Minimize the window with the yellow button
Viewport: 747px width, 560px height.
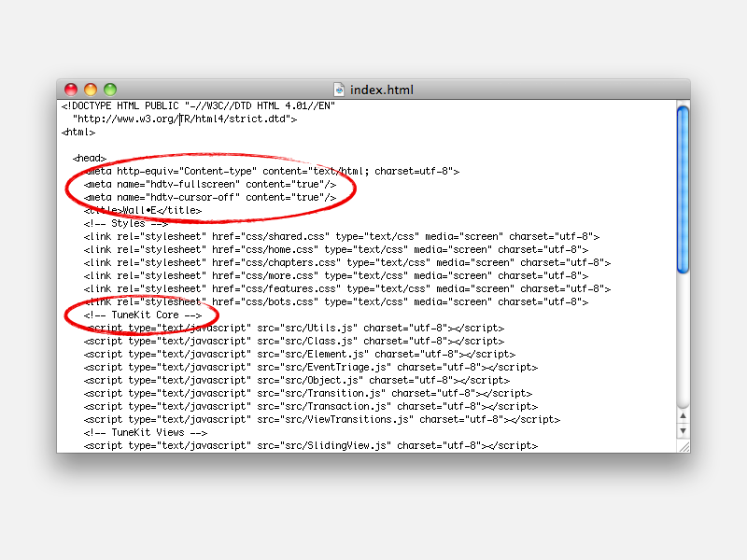[91, 90]
